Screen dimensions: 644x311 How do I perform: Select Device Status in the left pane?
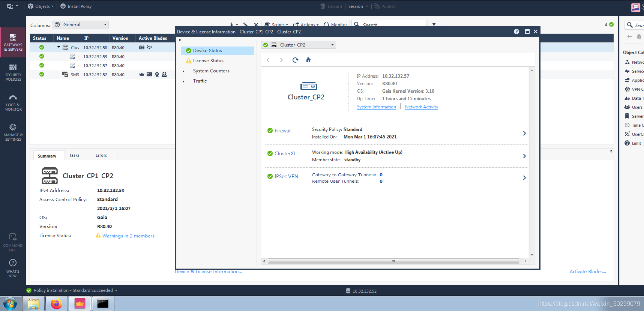pos(217,51)
